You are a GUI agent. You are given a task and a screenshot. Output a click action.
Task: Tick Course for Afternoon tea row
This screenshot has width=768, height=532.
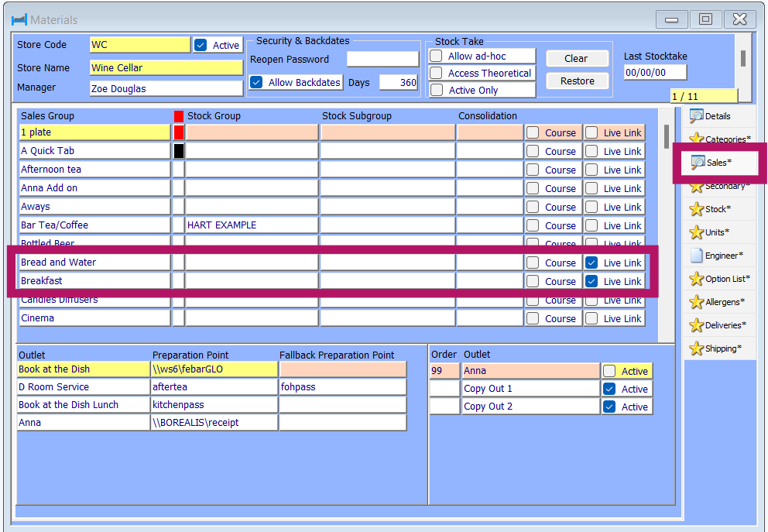tap(533, 170)
